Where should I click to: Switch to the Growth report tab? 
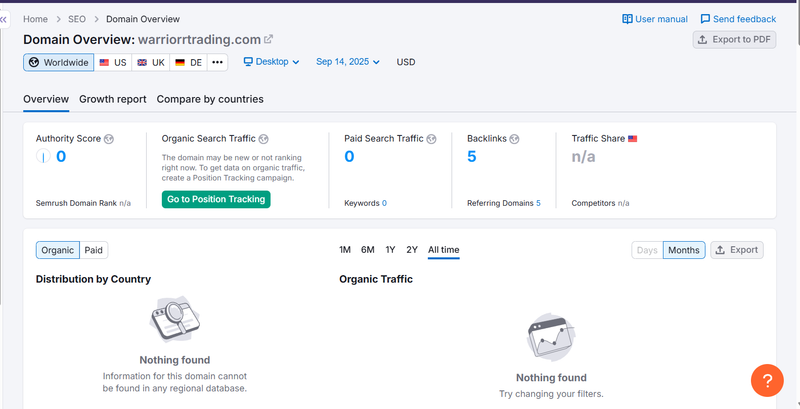coord(113,99)
